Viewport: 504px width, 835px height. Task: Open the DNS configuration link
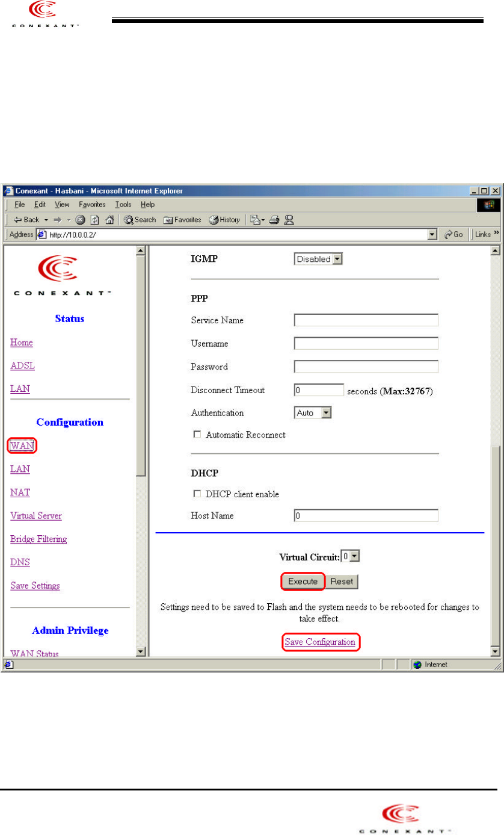(x=20, y=562)
